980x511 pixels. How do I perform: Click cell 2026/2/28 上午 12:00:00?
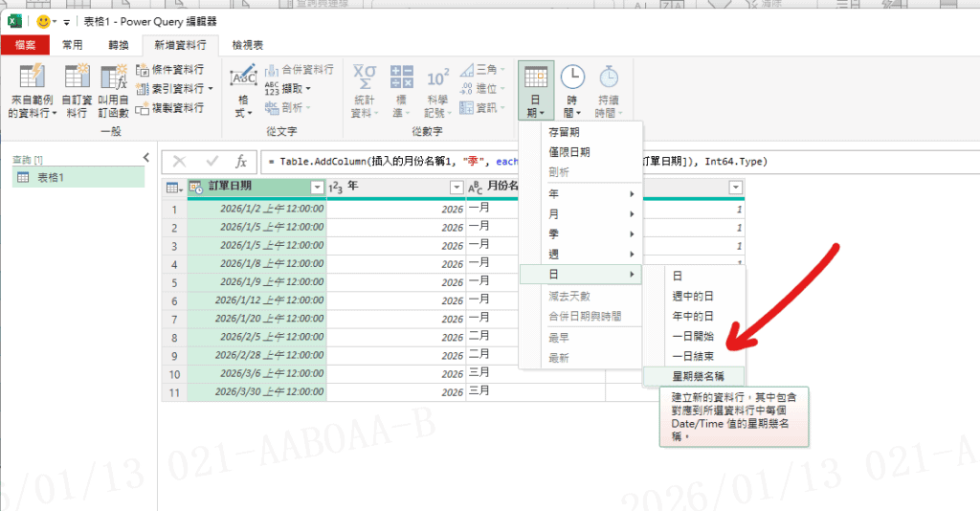tap(256, 355)
